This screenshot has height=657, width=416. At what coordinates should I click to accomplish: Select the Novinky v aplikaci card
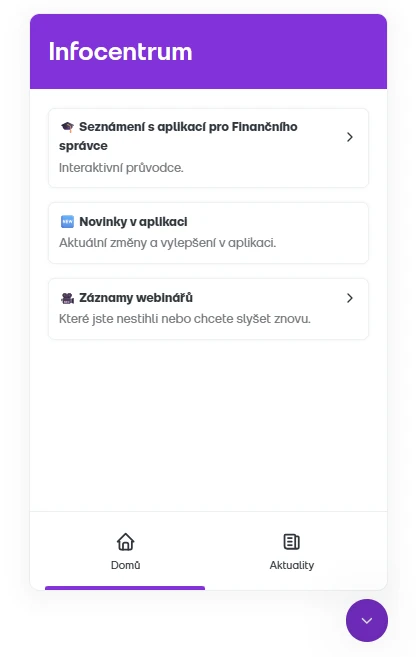(208, 233)
